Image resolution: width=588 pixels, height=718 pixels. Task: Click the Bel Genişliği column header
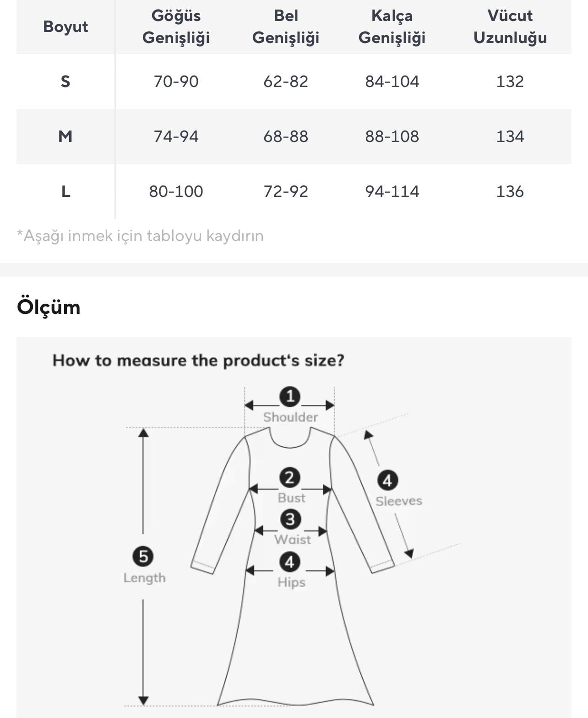pyautogui.click(x=286, y=27)
